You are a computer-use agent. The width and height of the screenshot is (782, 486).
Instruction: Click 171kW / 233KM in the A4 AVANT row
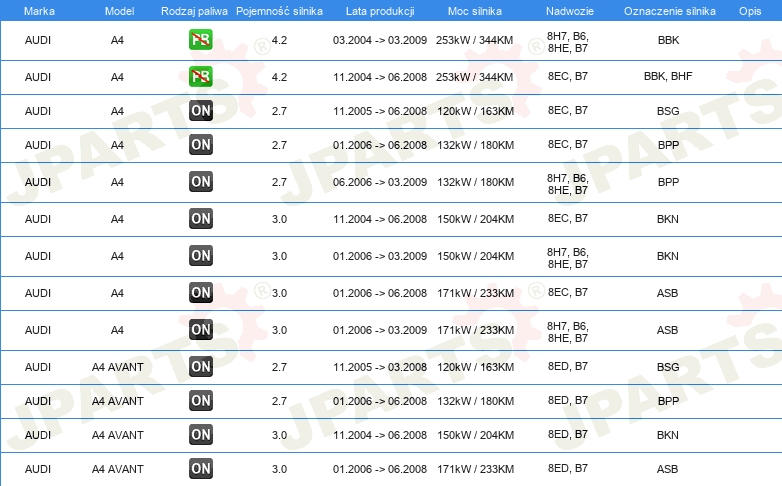tap(475, 469)
